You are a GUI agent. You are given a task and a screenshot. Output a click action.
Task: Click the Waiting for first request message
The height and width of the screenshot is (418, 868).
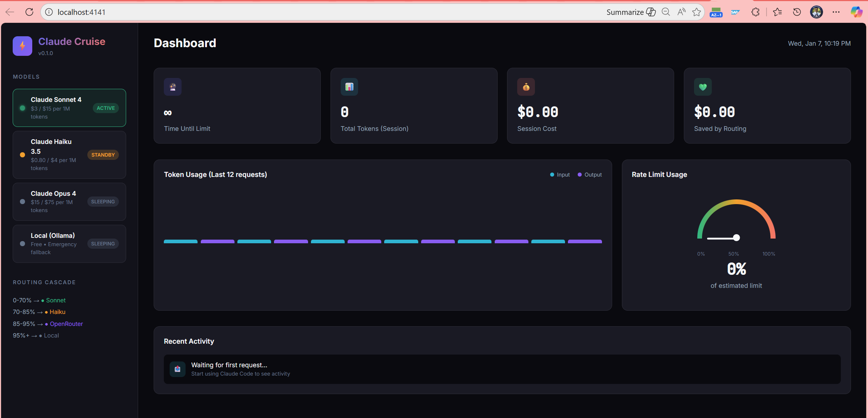[229, 365]
